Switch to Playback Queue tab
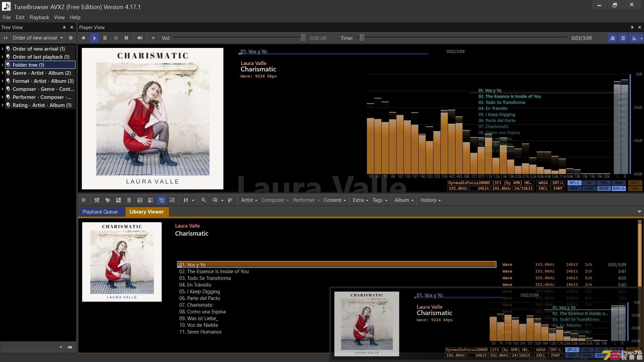Image resolution: width=644 pixels, height=362 pixels. [x=100, y=211]
